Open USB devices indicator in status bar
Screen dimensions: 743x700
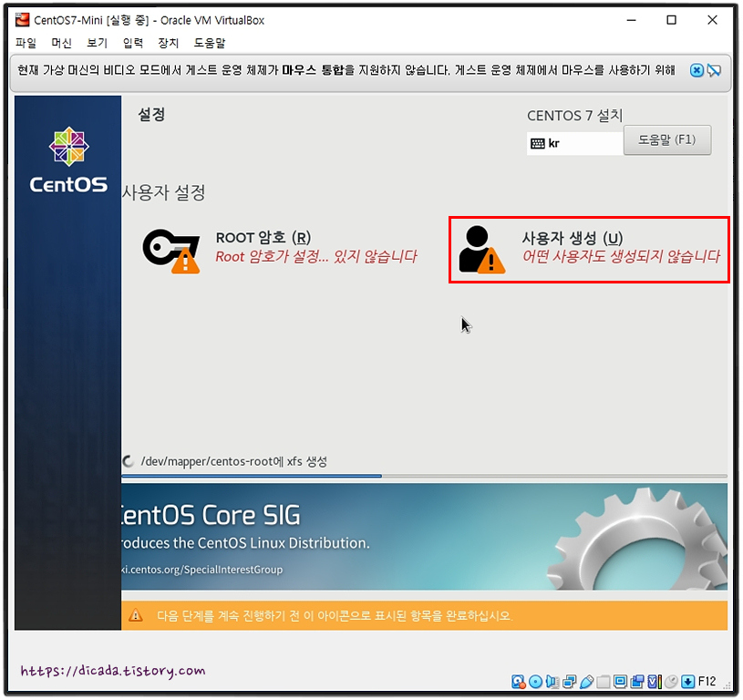click(586, 682)
